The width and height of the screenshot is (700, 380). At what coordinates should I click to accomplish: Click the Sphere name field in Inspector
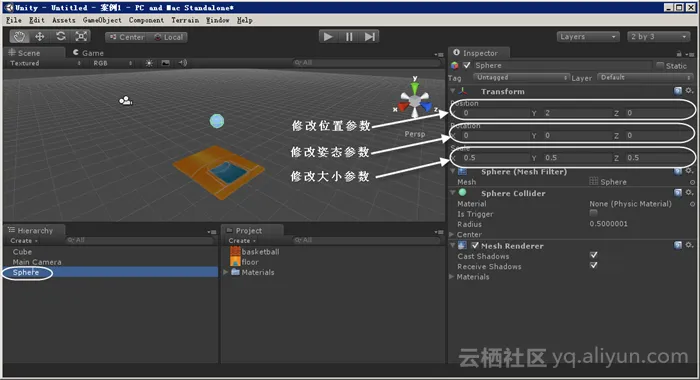562,65
